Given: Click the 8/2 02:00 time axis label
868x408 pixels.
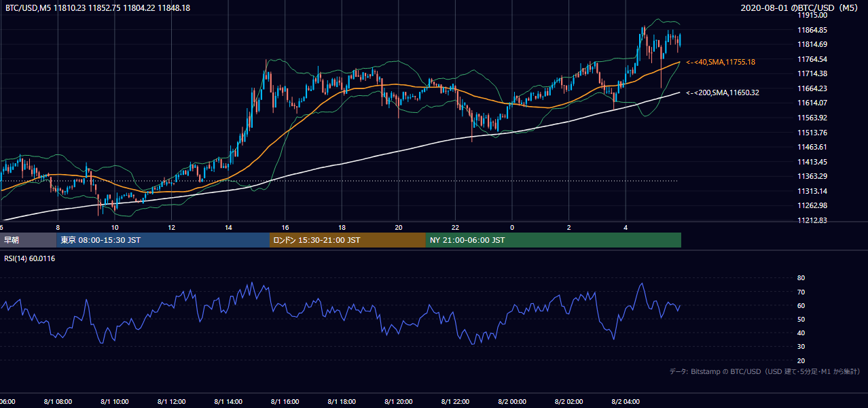Looking at the screenshot, I should coord(570,402).
